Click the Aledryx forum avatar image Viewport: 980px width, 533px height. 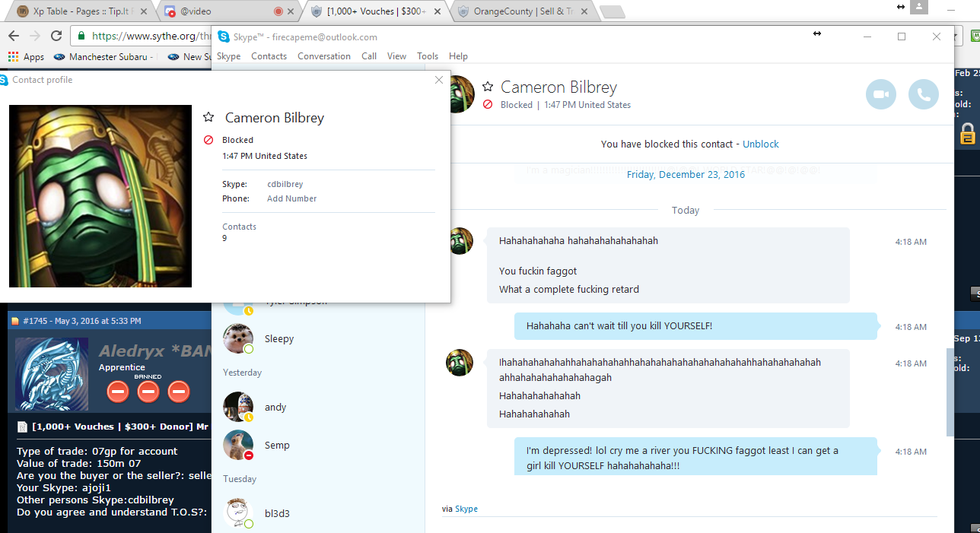click(x=51, y=376)
